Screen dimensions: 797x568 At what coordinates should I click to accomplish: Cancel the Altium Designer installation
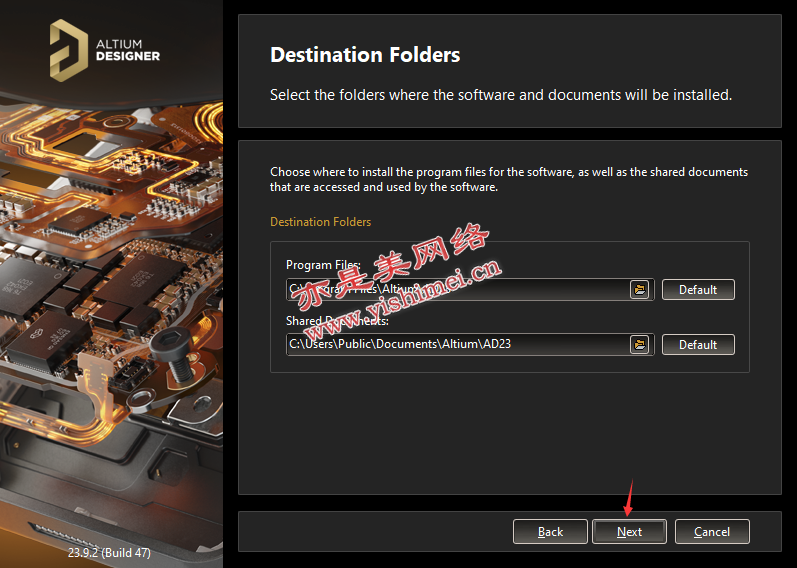[712, 531]
